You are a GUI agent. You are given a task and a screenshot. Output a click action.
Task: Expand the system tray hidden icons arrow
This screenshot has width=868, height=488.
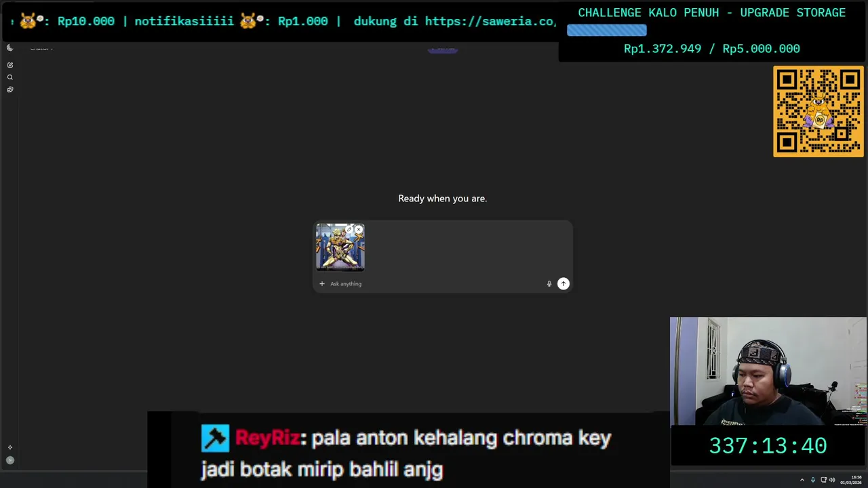click(802, 480)
